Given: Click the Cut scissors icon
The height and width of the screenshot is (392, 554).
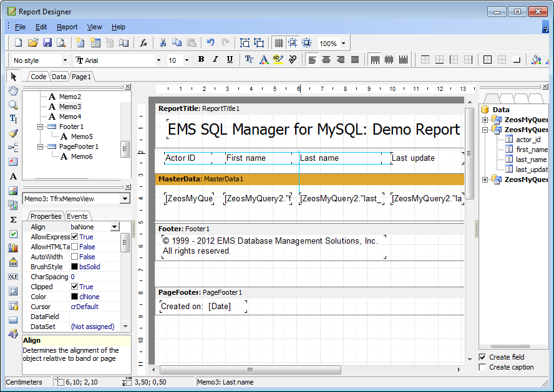Looking at the screenshot, I should point(163,43).
